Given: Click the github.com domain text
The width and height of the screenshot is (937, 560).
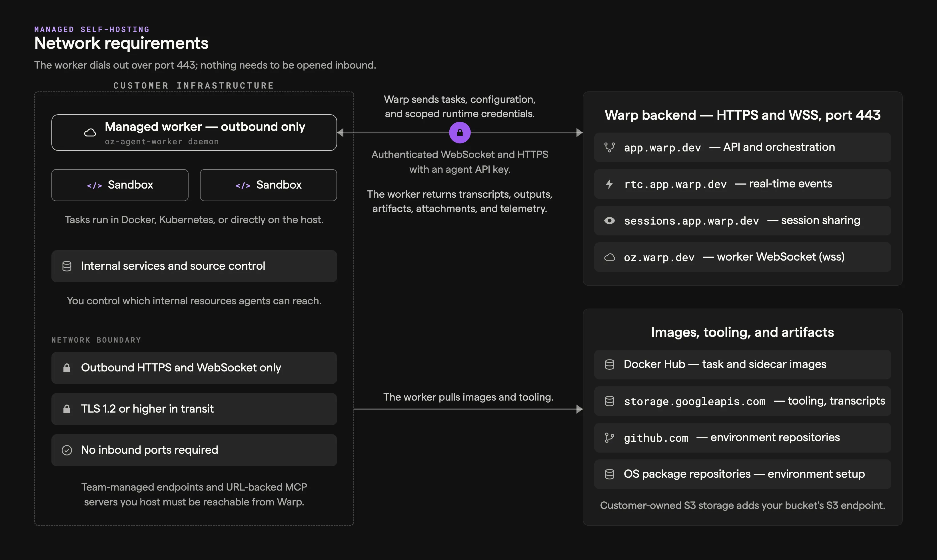Looking at the screenshot, I should [x=656, y=438].
